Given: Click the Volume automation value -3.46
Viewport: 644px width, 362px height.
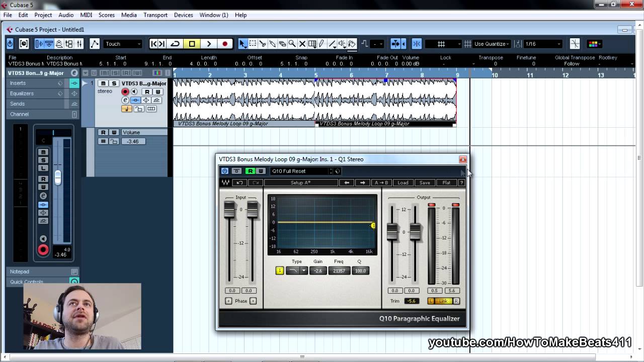Looking at the screenshot, I should click(133, 141).
